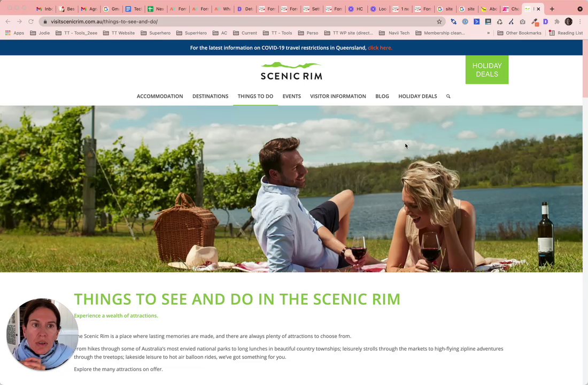Open the purple D extension icon

[546, 22]
